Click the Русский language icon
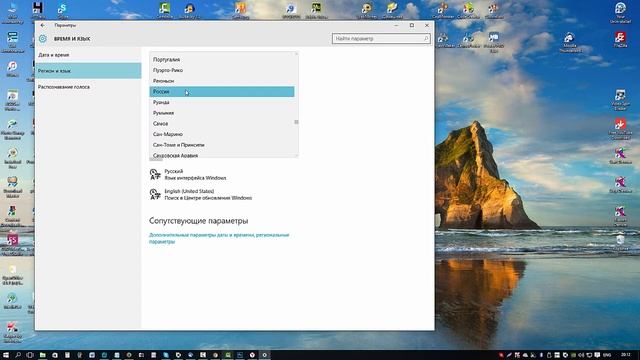Viewport: 640px width, 360px height. (155, 174)
